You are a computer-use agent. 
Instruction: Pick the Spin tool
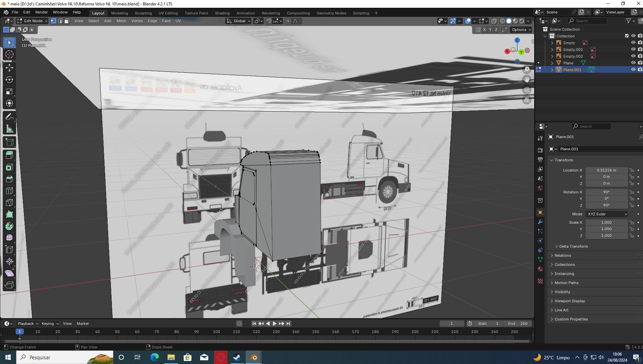click(x=9, y=226)
